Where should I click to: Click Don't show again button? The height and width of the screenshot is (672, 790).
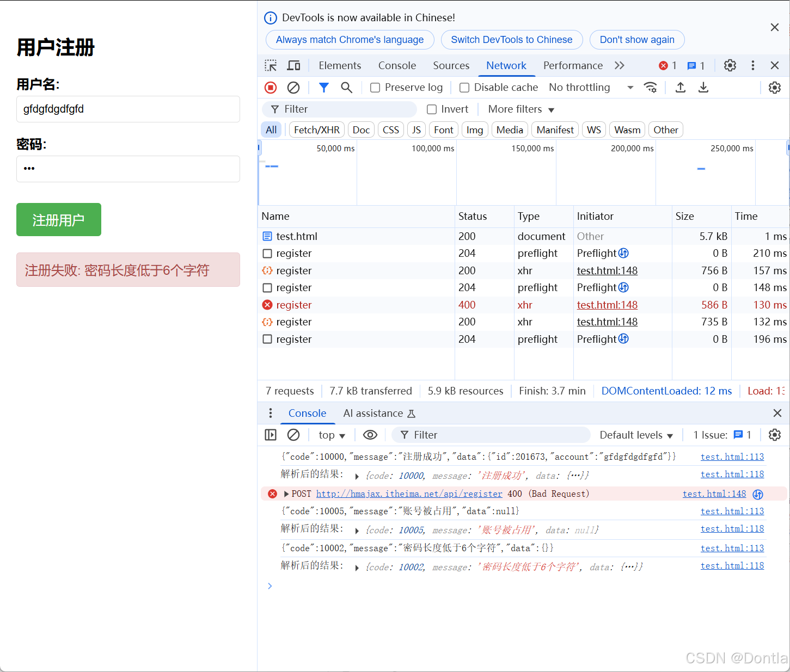637,40
